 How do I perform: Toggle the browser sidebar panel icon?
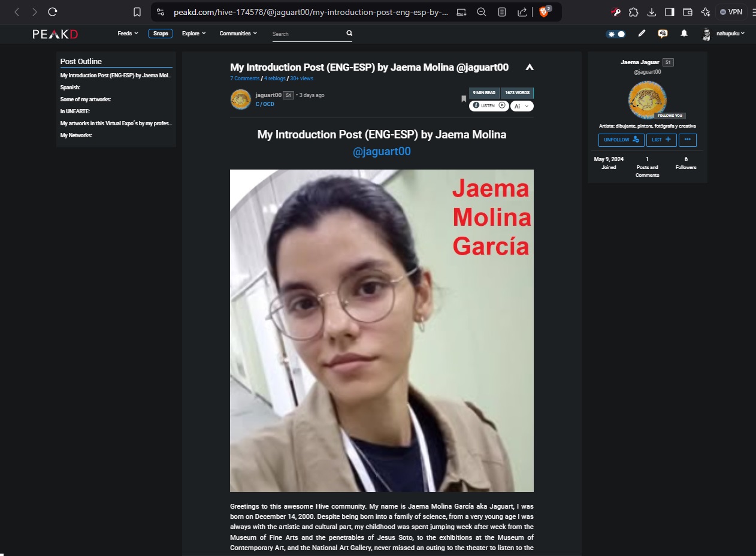(x=670, y=12)
